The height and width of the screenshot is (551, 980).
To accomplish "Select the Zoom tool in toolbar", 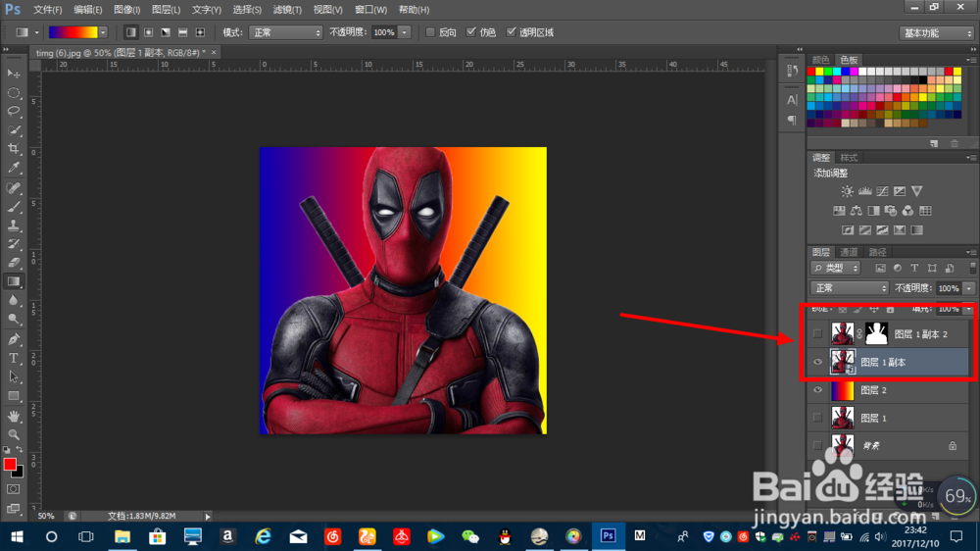I will pyautogui.click(x=14, y=433).
